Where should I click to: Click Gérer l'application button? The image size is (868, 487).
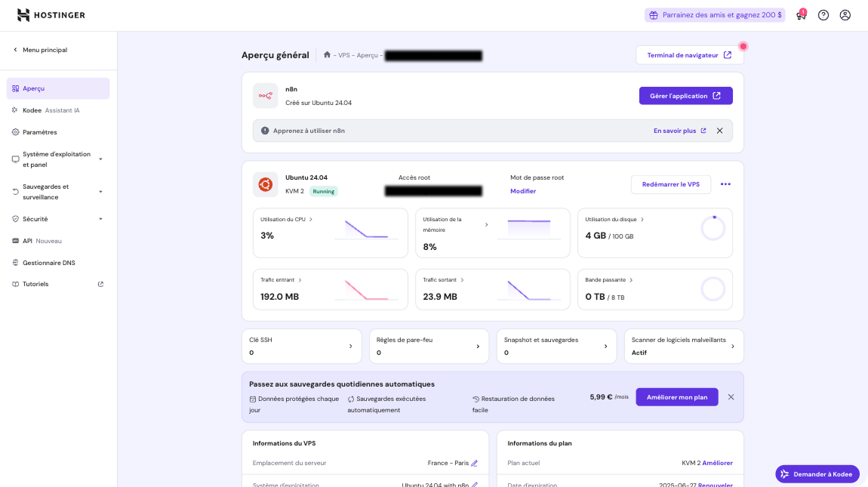[685, 96]
